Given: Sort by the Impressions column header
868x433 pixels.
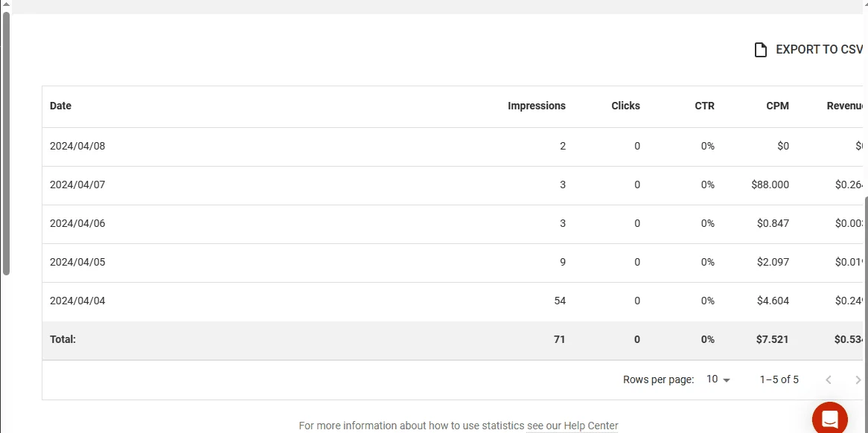Looking at the screenshot, I should tap(537, 106).
